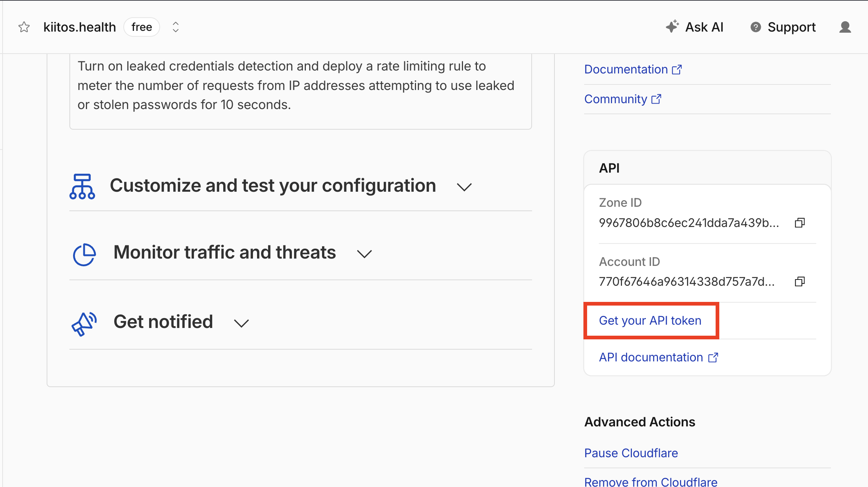Open the Support menu
Screen dimensions: 868x487
783,27
